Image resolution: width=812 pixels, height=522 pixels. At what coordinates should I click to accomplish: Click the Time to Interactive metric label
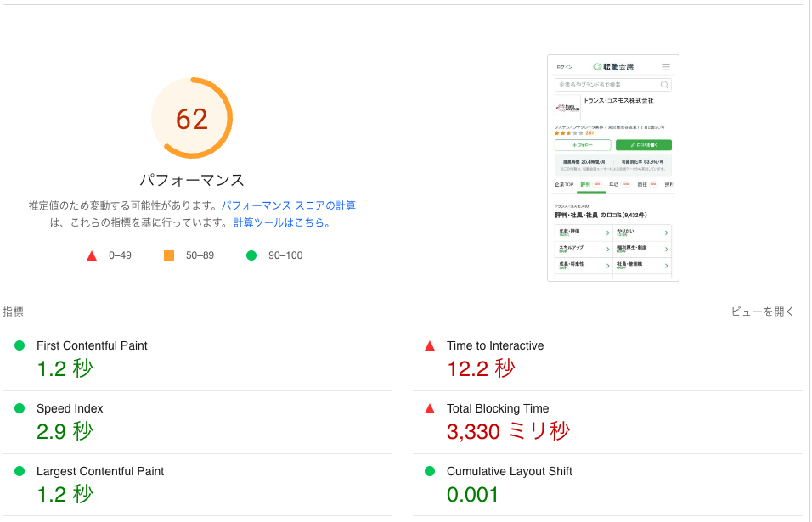495,345
